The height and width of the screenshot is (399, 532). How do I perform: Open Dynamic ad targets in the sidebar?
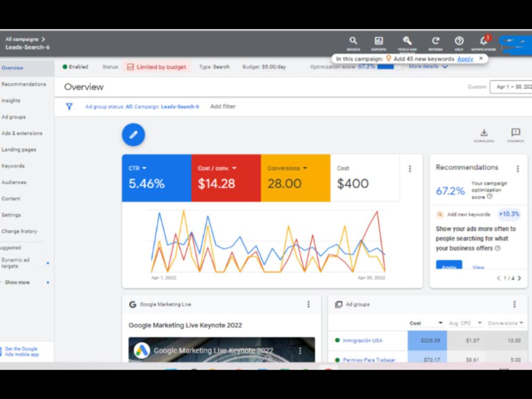15,263
